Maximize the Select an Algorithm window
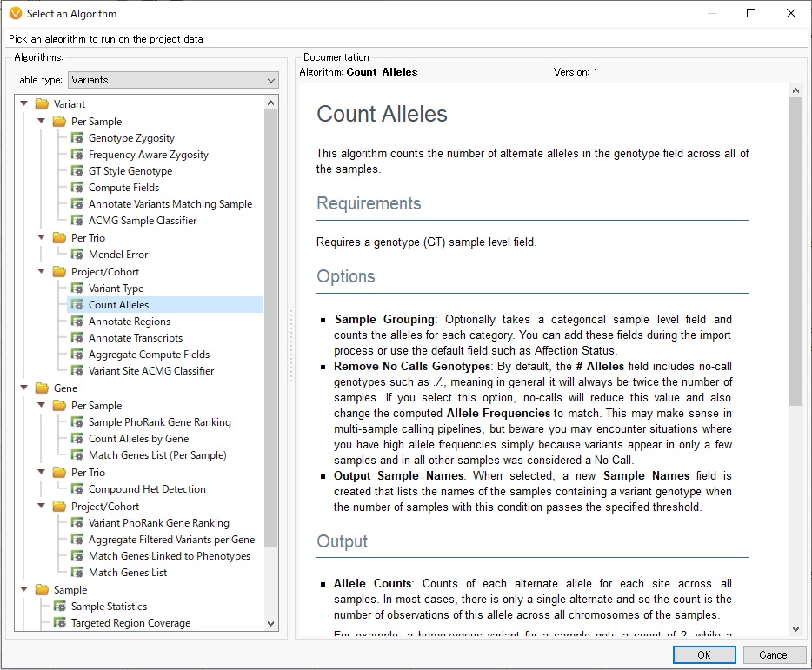 tap(751, 13)
